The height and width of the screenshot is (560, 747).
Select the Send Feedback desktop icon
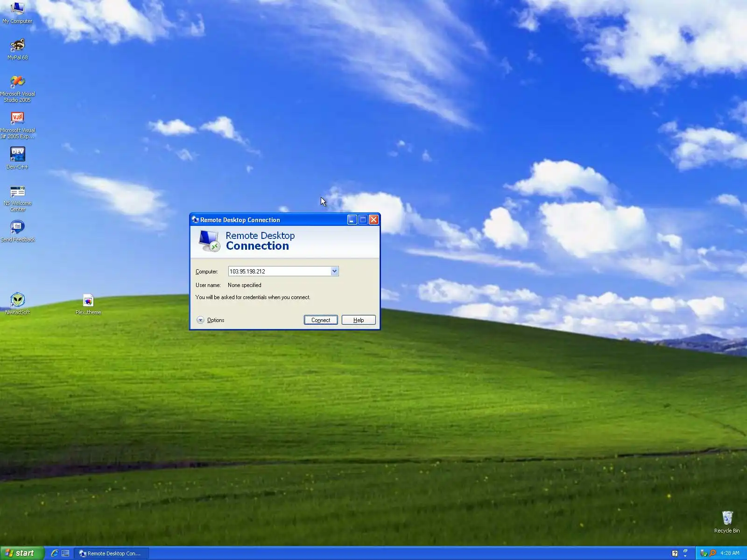click(17, 231)
